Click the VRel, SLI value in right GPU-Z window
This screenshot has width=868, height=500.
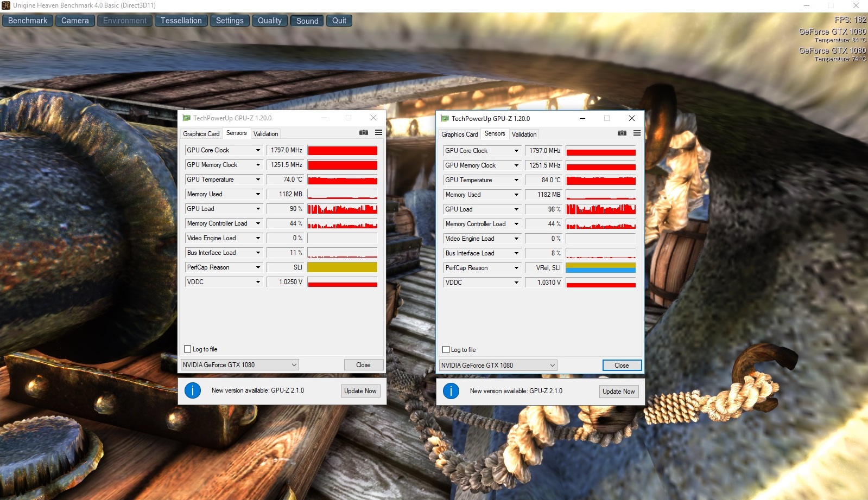coord(544,268)
